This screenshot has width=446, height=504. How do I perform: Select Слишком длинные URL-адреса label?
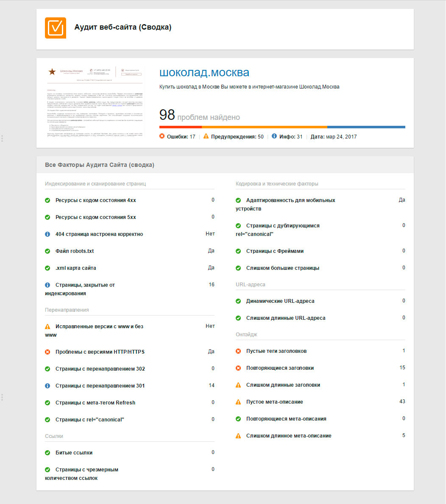click(286, 318)
